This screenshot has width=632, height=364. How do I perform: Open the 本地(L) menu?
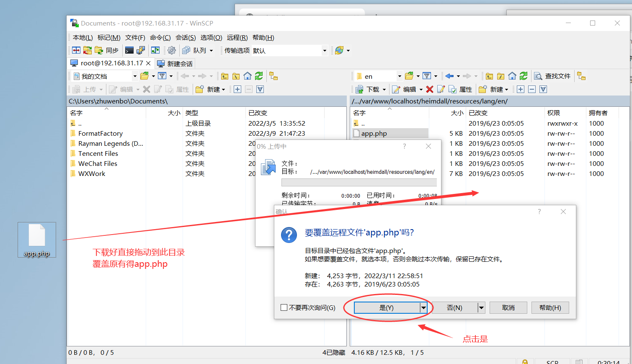[83, 38]
